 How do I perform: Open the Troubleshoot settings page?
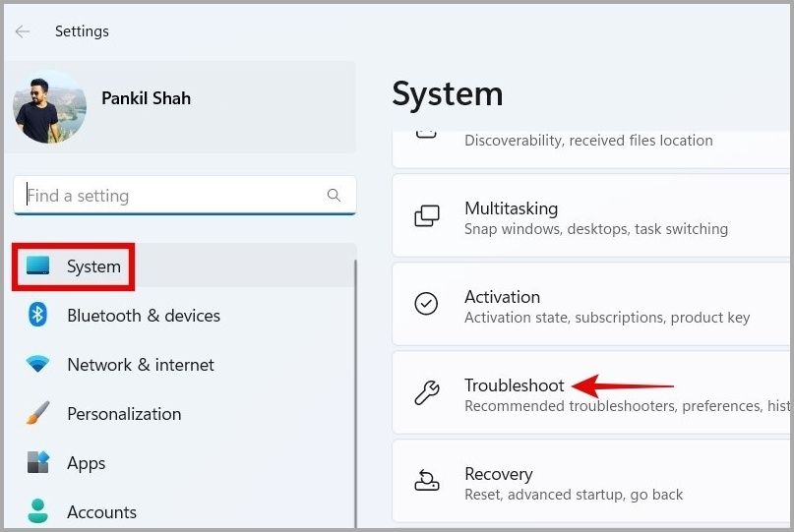pos(591,393)
